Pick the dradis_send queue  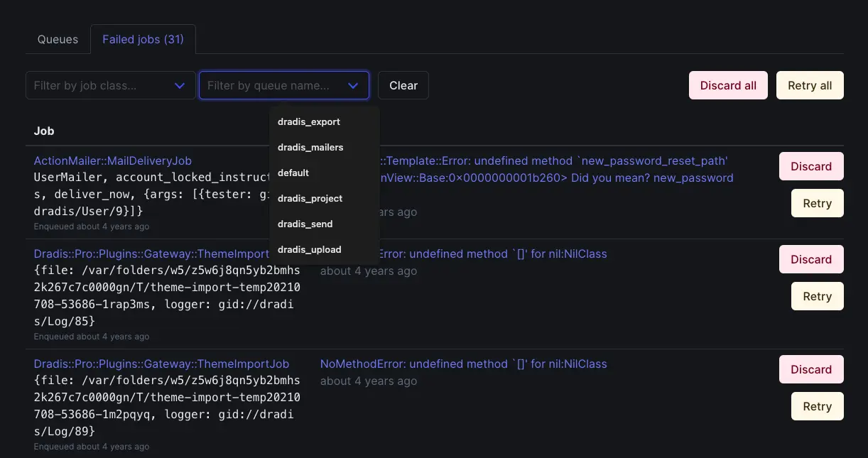(x=305, y=224)
